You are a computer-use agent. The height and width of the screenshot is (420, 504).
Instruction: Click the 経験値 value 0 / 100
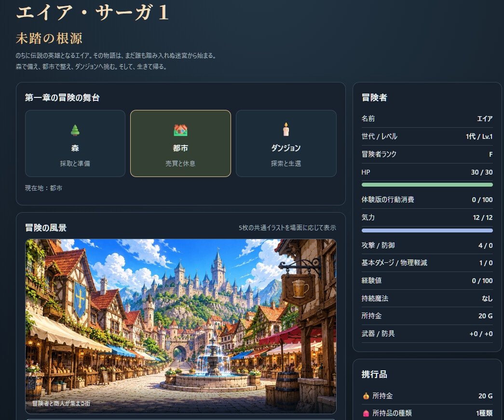coord(482,281)
